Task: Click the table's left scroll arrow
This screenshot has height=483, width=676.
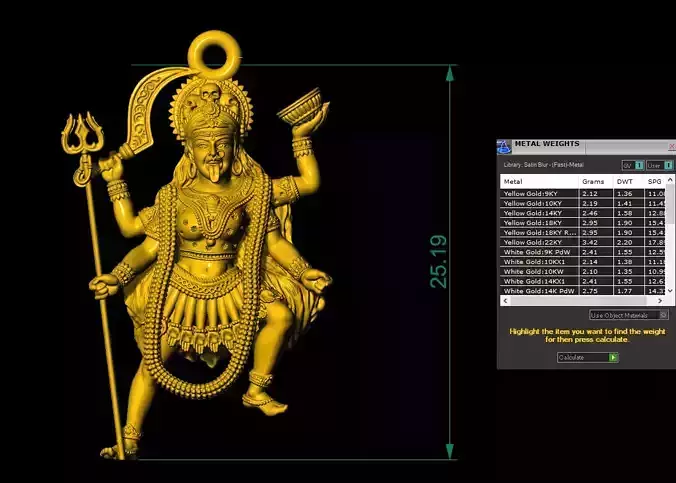Action: click(x=505, y=301)
